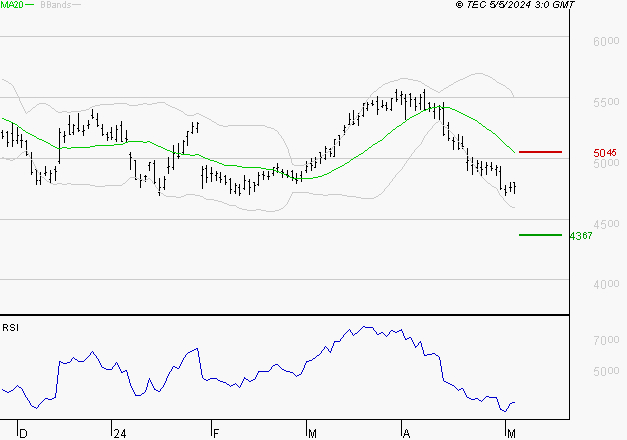This screenshot has height=440, width=627.
Task: Click the A month label on time axis
Action: click(x=406, y=434)
